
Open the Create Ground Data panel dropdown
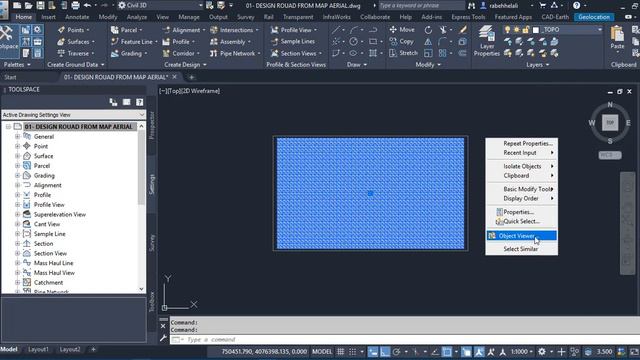click(x=76, y=64)
